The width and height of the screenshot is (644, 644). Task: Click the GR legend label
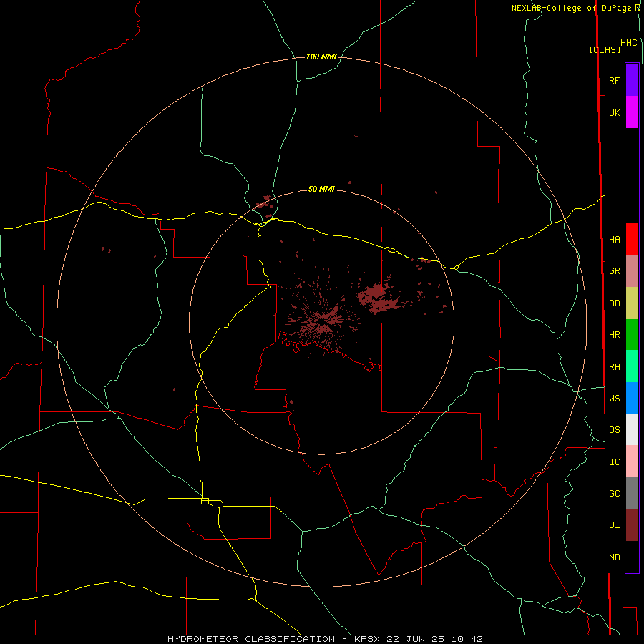(x=614, y=271)
